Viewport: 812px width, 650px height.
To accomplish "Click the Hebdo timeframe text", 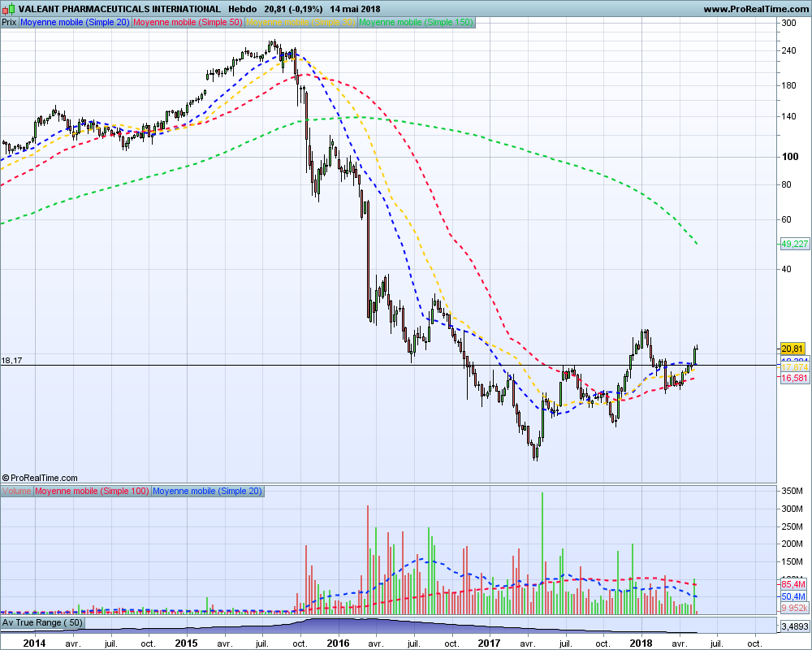I will coord(242,9).
